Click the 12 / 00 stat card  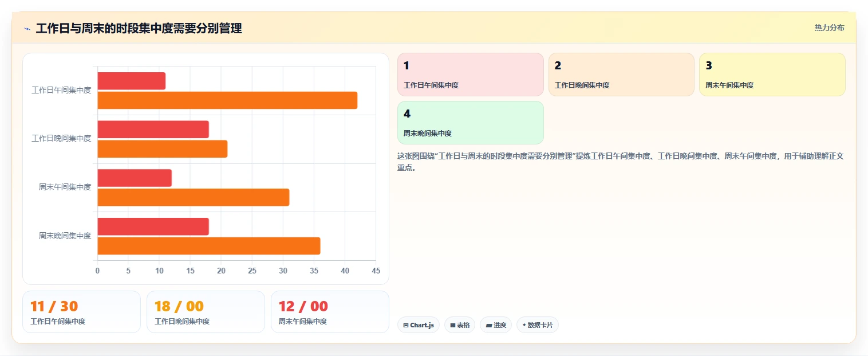330,312
